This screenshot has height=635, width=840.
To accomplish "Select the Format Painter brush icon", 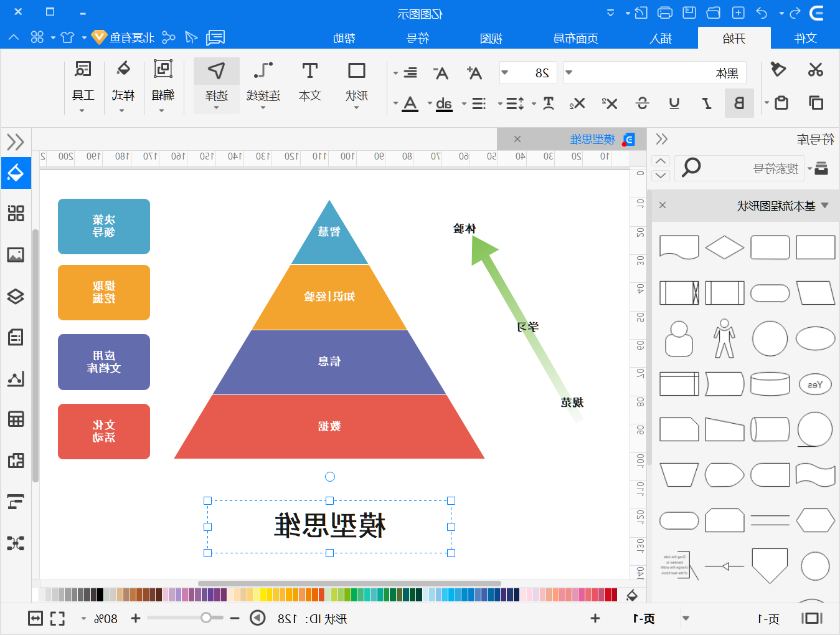I will point(778,70).
